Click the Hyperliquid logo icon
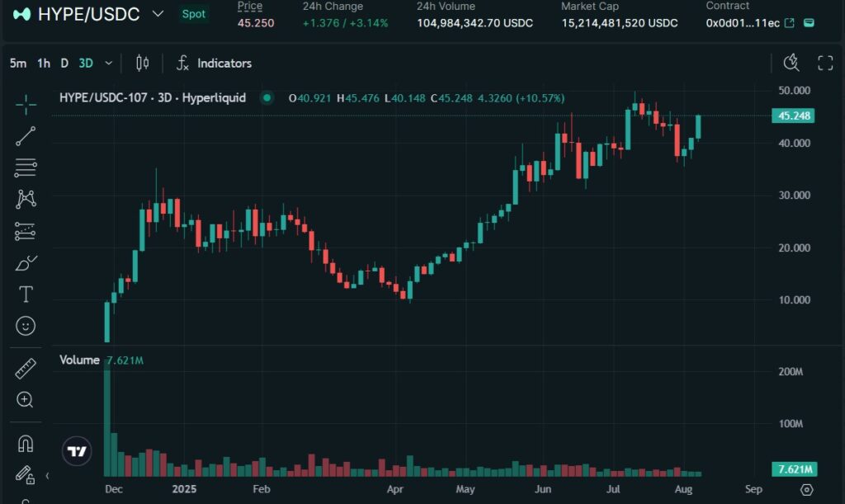The height and width of the screenshot is (504, 845). [21, 14]
